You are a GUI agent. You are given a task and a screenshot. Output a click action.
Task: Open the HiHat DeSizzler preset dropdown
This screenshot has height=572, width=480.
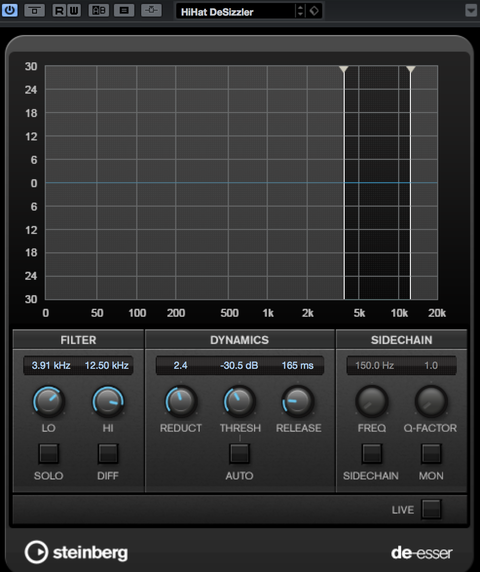[x=235, y=11]
